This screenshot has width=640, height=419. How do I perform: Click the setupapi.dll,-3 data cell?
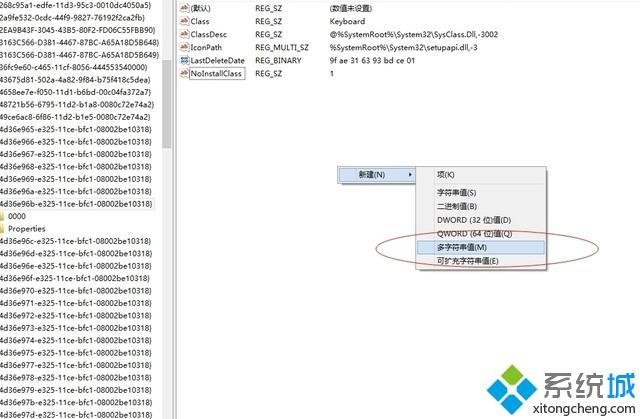tap(404, 47)
